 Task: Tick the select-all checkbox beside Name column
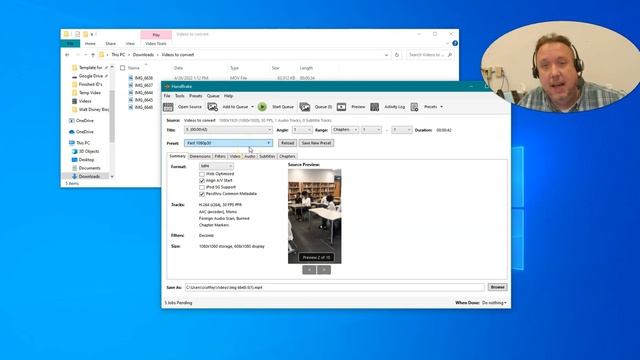pyautogui.click(x=122, y=68)
